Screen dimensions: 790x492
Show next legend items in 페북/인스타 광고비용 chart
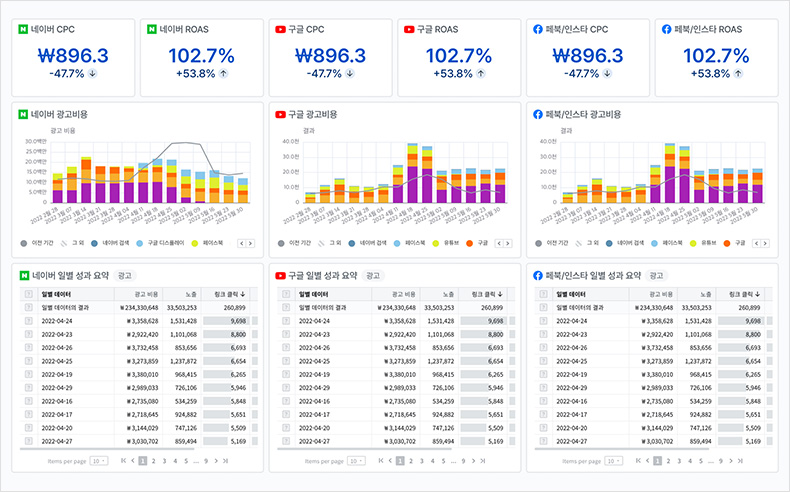[765, 243]
